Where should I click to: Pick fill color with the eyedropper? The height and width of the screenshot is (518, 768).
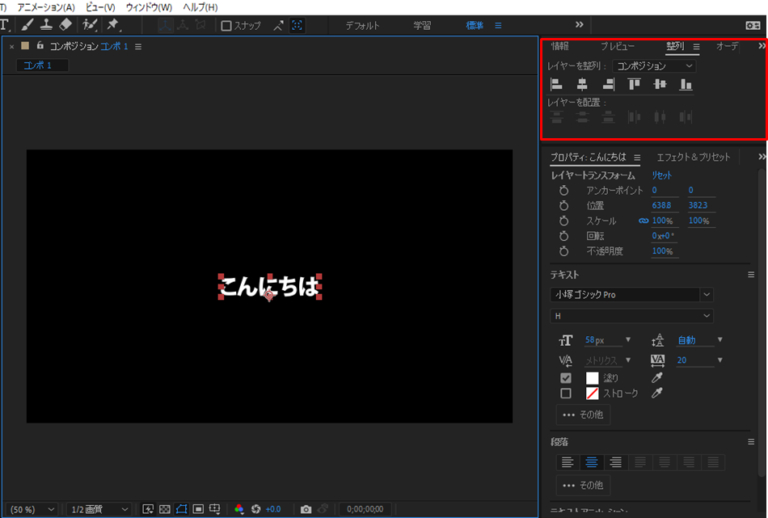tap(657, 378)
